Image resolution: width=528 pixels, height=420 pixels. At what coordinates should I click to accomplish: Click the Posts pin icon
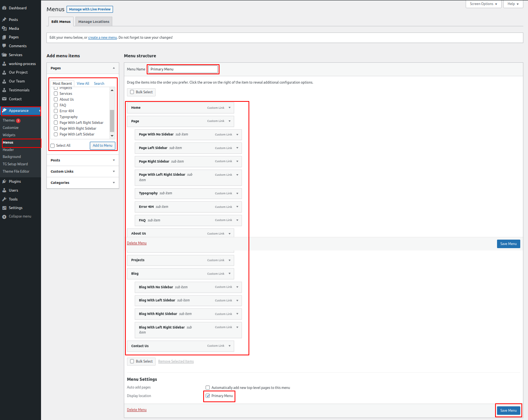click(x=4, y=20)
